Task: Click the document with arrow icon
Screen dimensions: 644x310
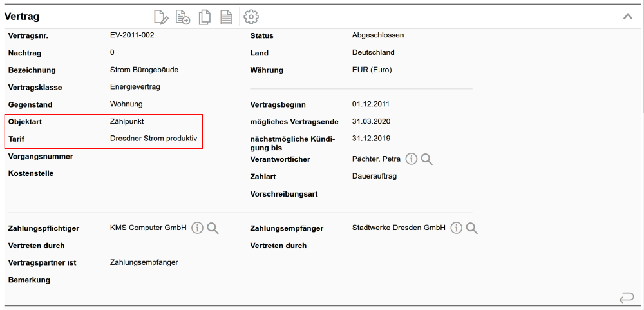Action: click(x=183, y=17)
